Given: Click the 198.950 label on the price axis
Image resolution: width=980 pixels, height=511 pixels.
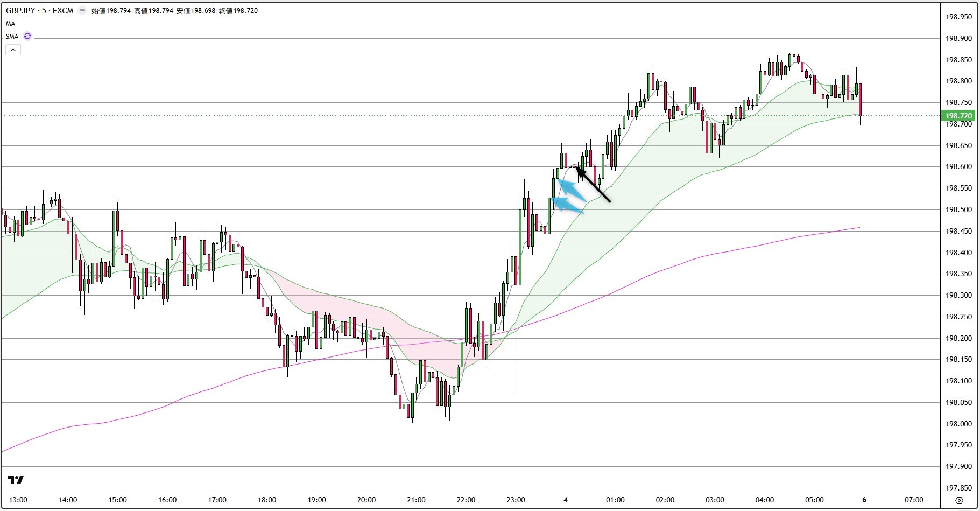Looking at the screenshot, I should [x=958, y=17].
